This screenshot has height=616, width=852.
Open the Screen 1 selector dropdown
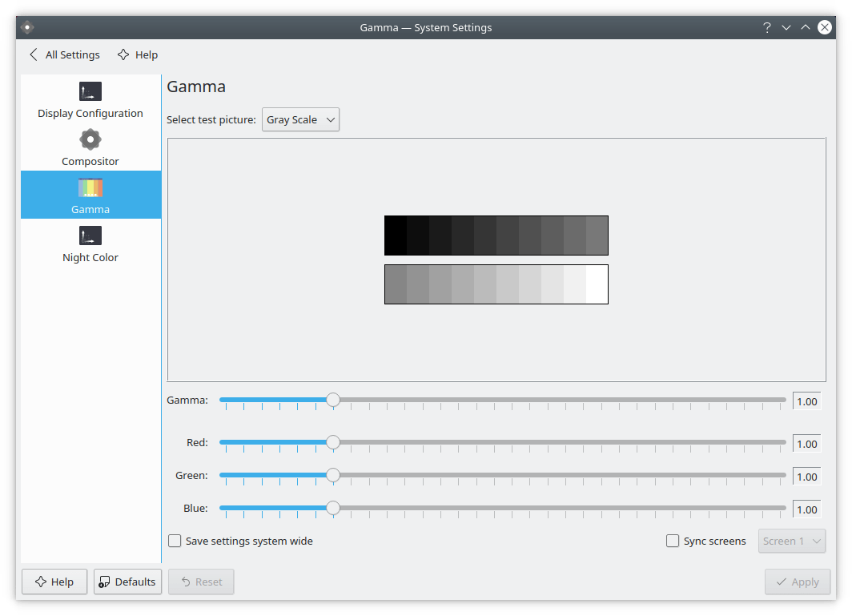click(791, 541)
